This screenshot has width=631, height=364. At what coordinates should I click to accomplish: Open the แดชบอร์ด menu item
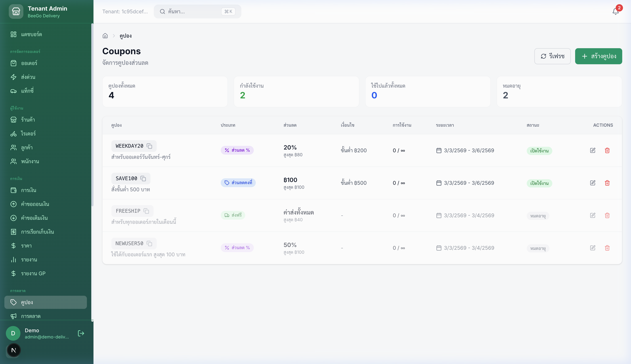coord(31,34)
